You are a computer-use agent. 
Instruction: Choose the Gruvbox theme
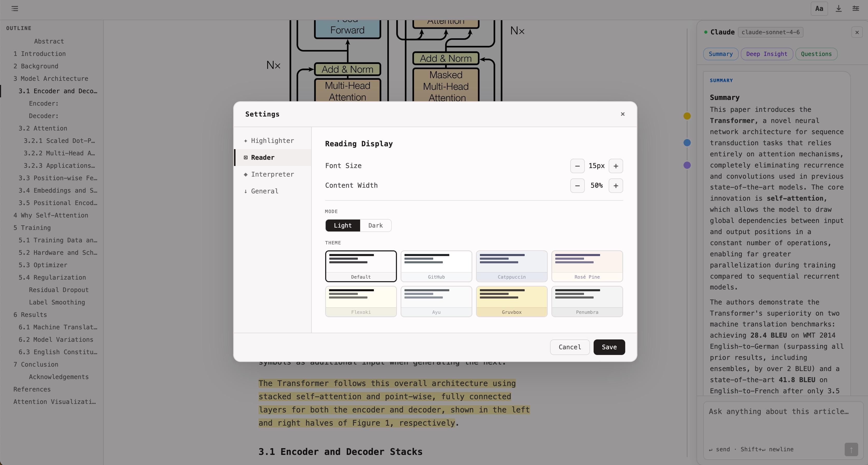click(x=511, y=302)
